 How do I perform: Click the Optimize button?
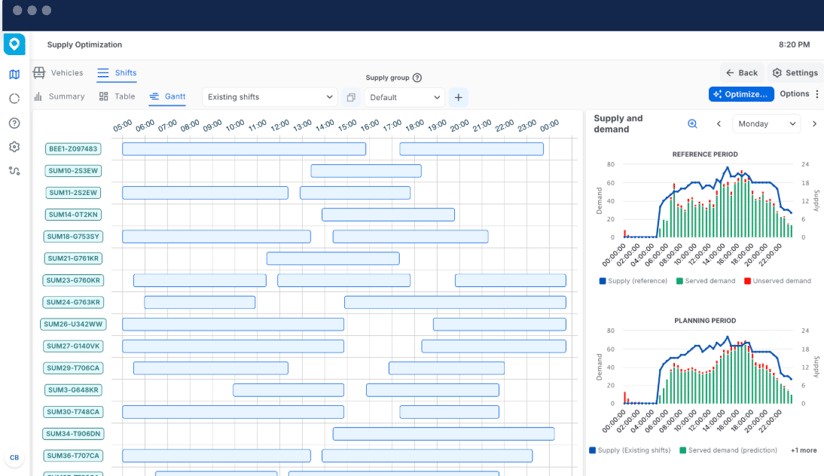741,94
